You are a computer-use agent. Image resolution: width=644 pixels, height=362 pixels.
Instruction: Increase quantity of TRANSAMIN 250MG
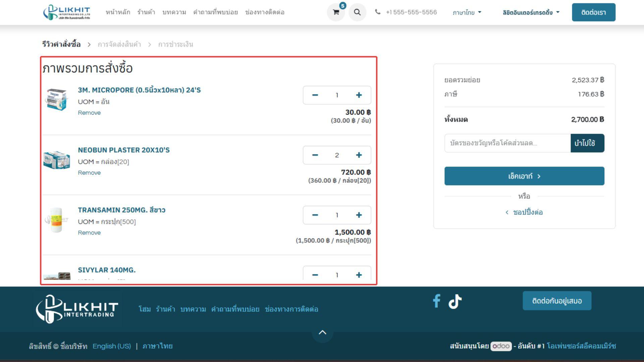pyautogui.click(x=359, y=215)
